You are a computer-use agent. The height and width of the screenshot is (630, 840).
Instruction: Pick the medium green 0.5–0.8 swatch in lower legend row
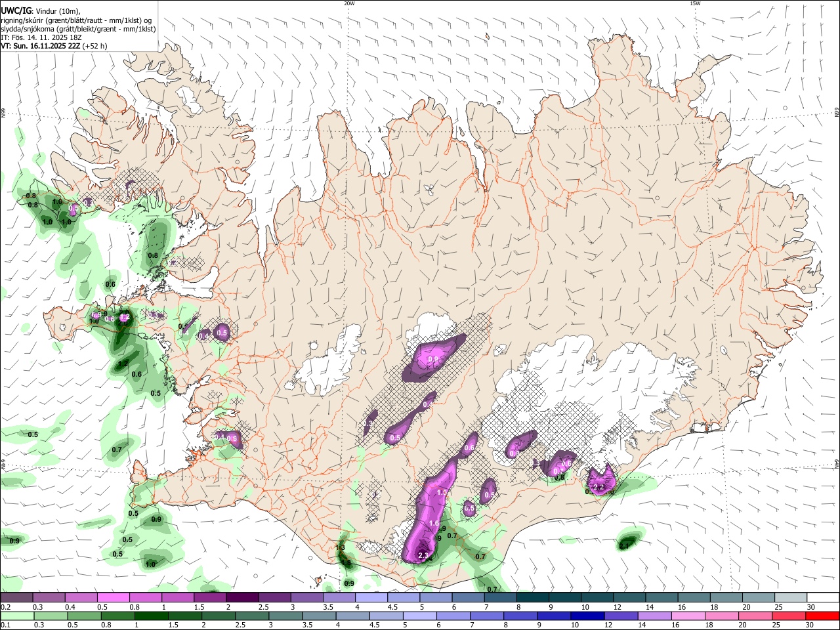[83, 616]
